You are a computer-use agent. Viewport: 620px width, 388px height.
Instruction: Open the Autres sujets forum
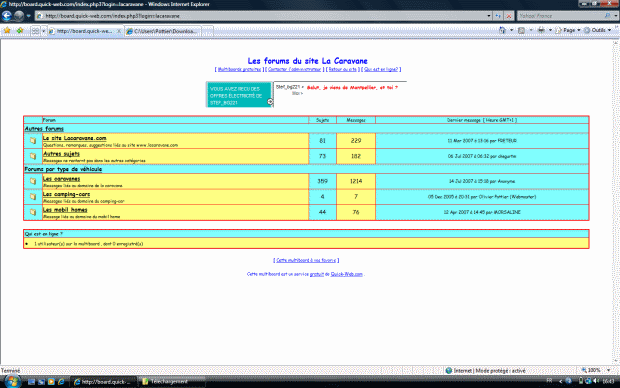pyautogui.click(x=61, y=153)
